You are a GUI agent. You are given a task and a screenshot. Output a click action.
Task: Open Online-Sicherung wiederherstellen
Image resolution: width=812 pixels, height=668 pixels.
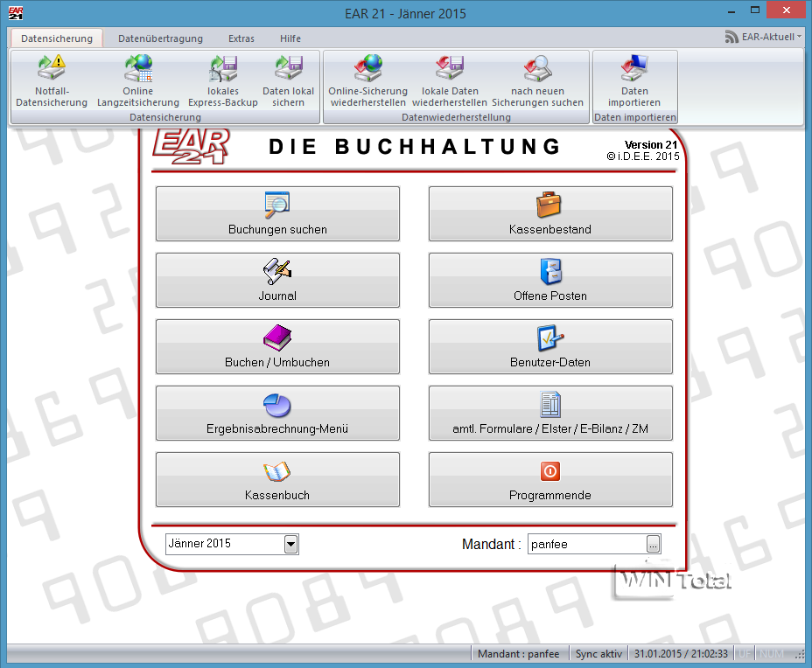click(x=368, y=80)
